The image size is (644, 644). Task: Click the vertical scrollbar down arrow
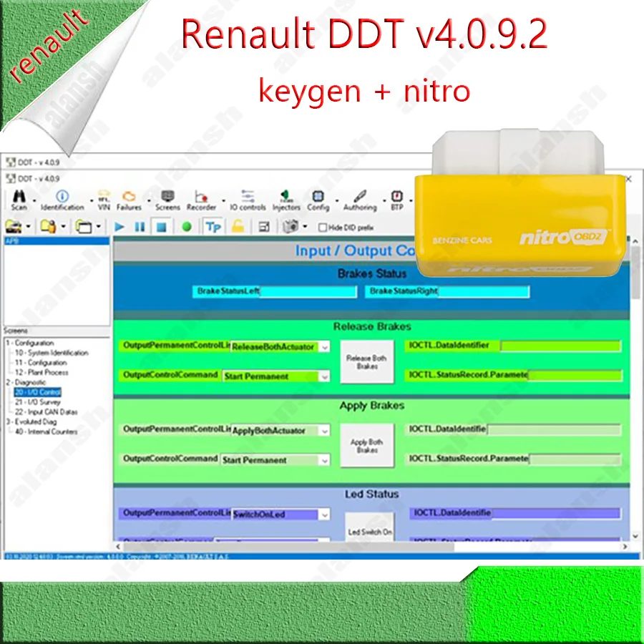[x=635, y=535]
